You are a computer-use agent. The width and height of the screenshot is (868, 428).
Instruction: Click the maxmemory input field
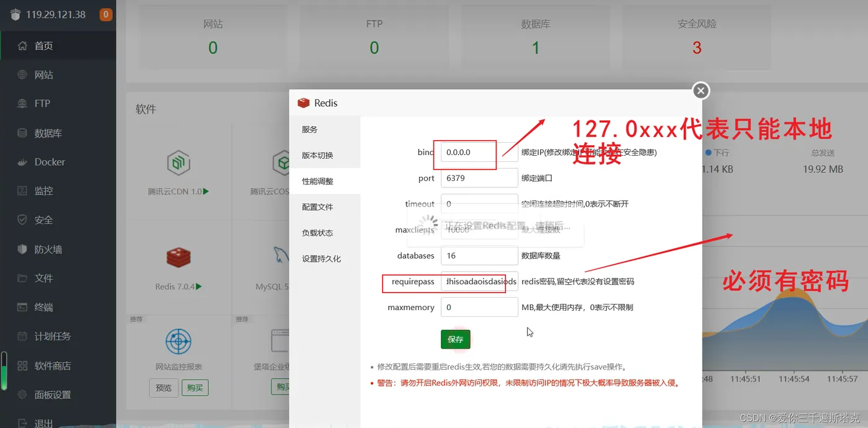pos(479,307)
